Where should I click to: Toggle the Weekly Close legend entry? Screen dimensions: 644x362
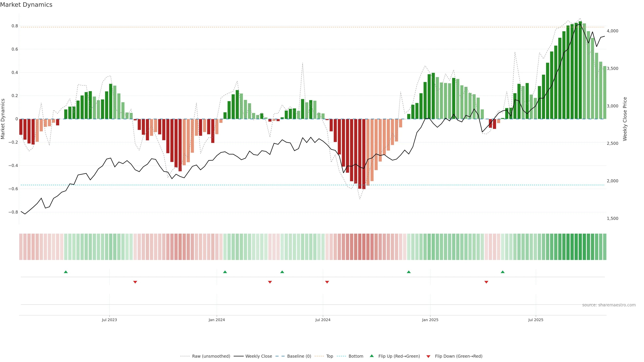click(x=258, y=356)
